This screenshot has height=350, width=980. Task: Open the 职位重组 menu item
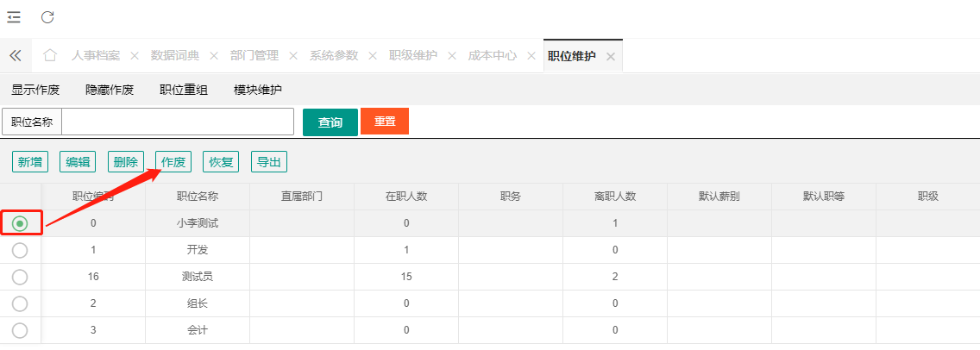[x=184, y=90]
